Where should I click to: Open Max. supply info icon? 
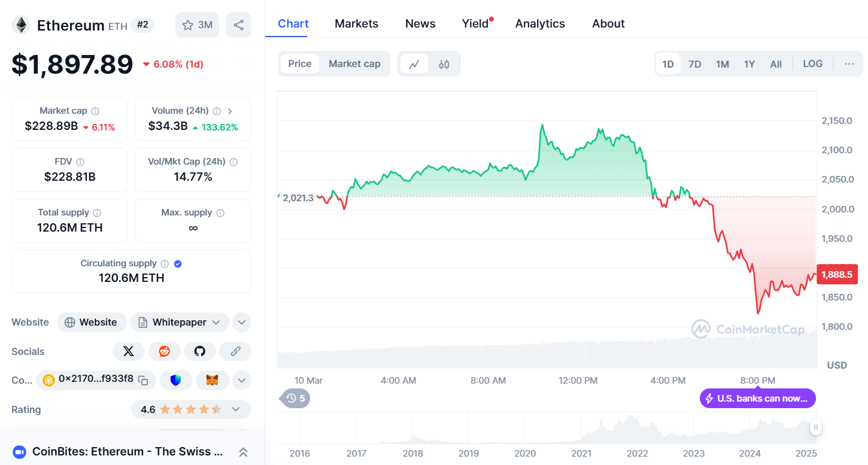pyautogui.click(x=220, y=212)
